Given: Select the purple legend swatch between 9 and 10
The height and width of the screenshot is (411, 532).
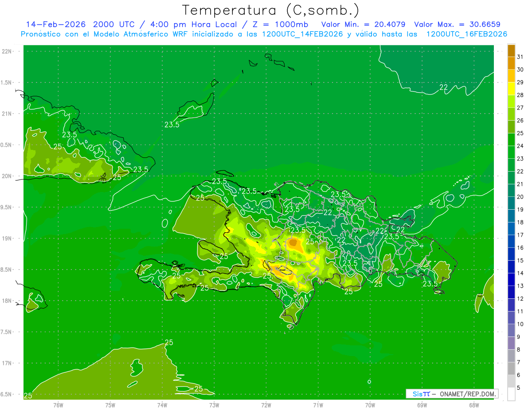Looking at the screenshot, I should 511,330.
